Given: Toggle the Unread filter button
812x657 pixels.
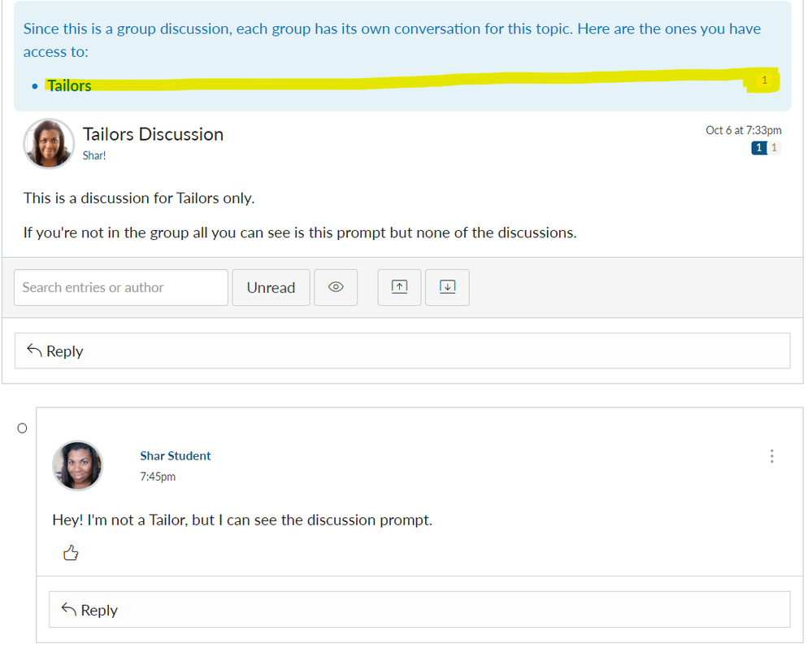Looking at the screenshot, I should 271,288.
